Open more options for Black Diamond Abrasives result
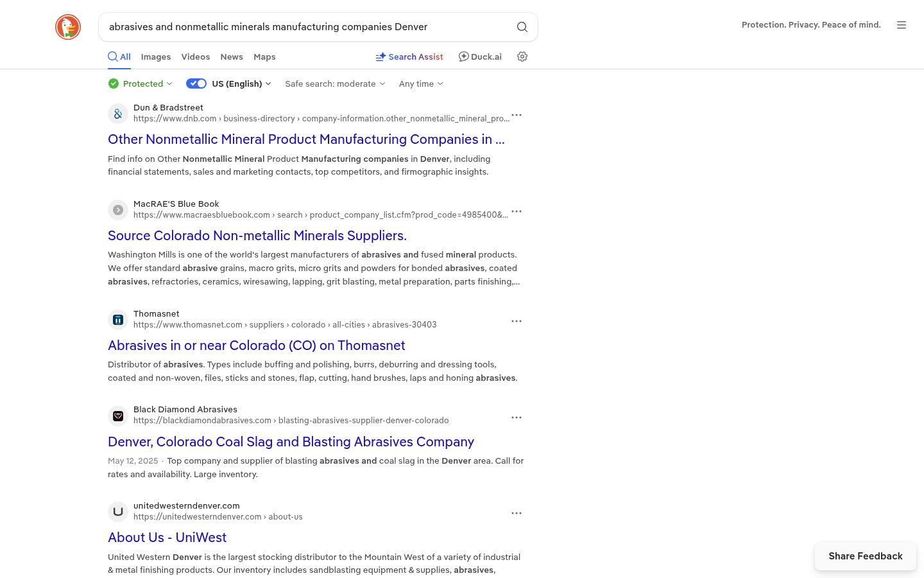Image resolution: width=924 pixels, height=578 pixels. pyautogui.click(x=517, y=417)
